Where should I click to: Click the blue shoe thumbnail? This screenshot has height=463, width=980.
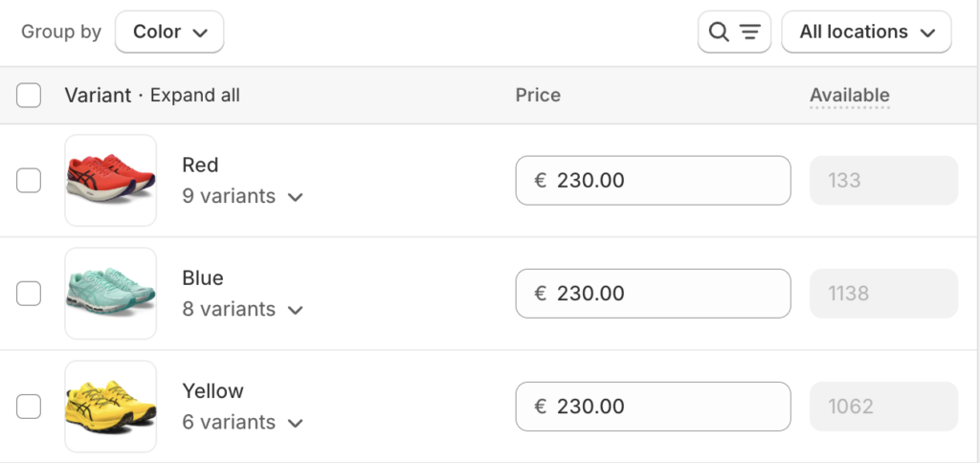pyautogui.click(x=111, y=293)
